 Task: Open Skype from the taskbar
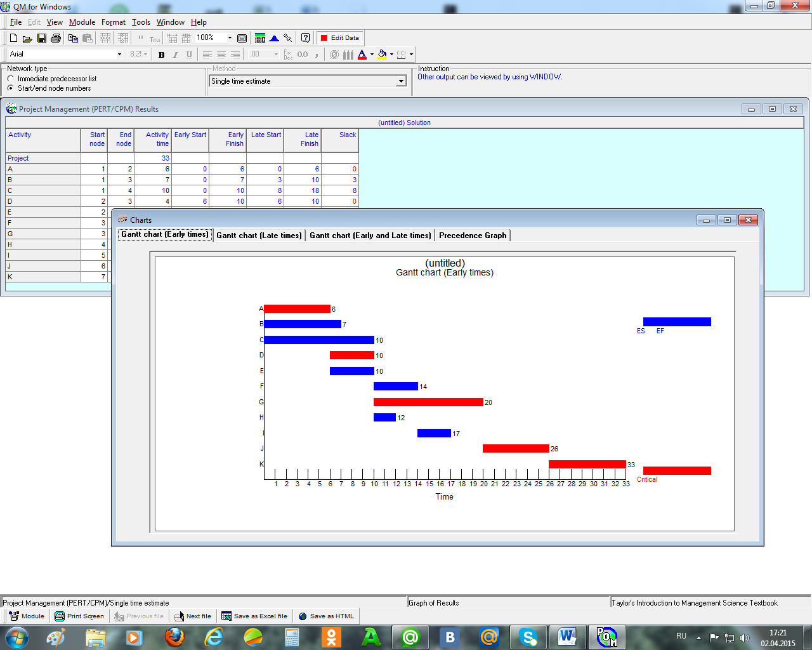[528, 637]
